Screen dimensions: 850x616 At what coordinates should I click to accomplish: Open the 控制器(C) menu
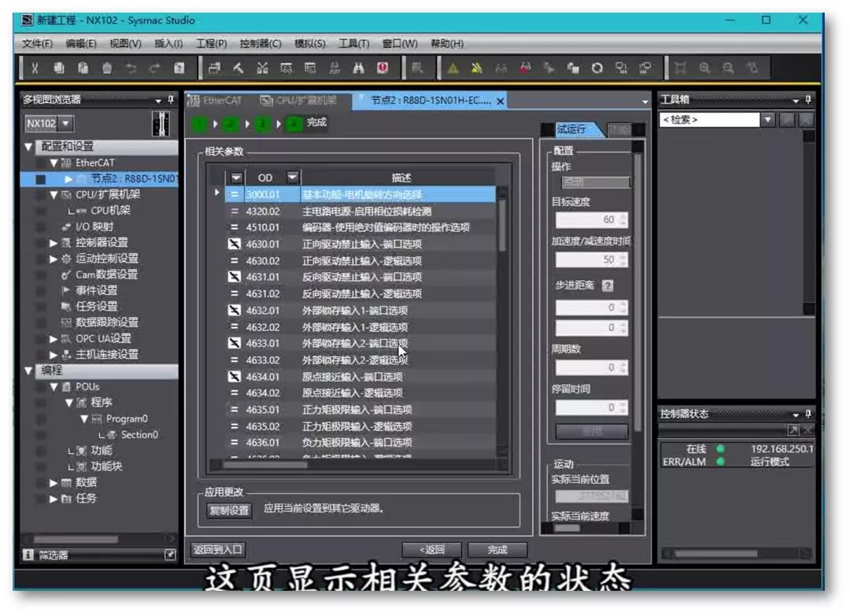[x=261, y=44]
